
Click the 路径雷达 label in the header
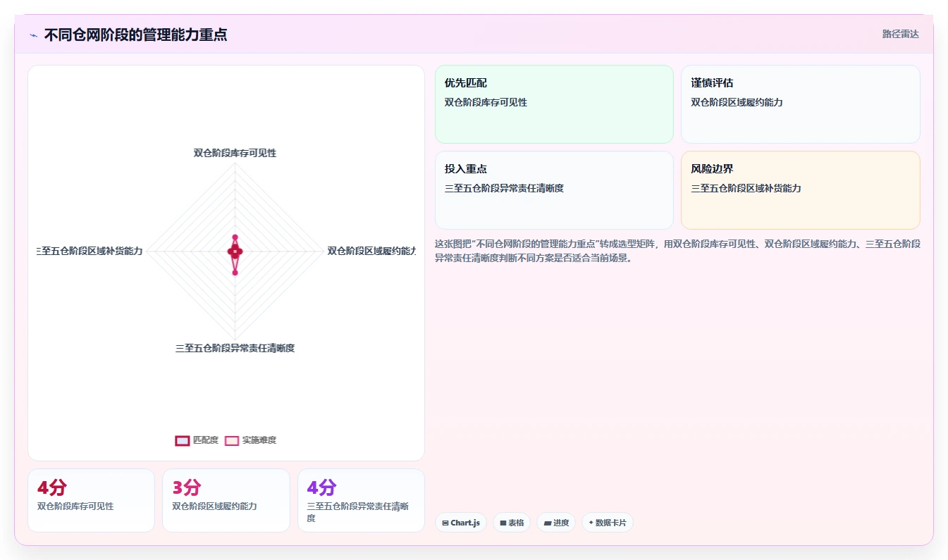click(900, 34)
